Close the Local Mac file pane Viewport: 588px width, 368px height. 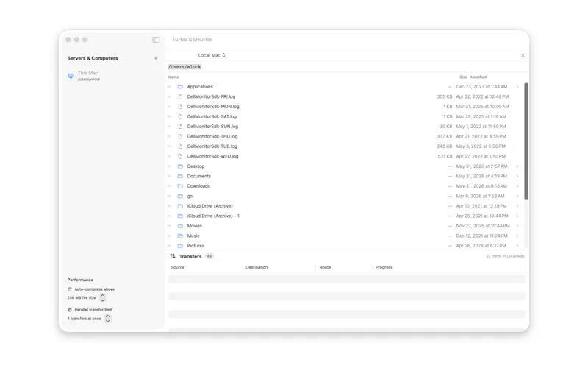[523, 55]
